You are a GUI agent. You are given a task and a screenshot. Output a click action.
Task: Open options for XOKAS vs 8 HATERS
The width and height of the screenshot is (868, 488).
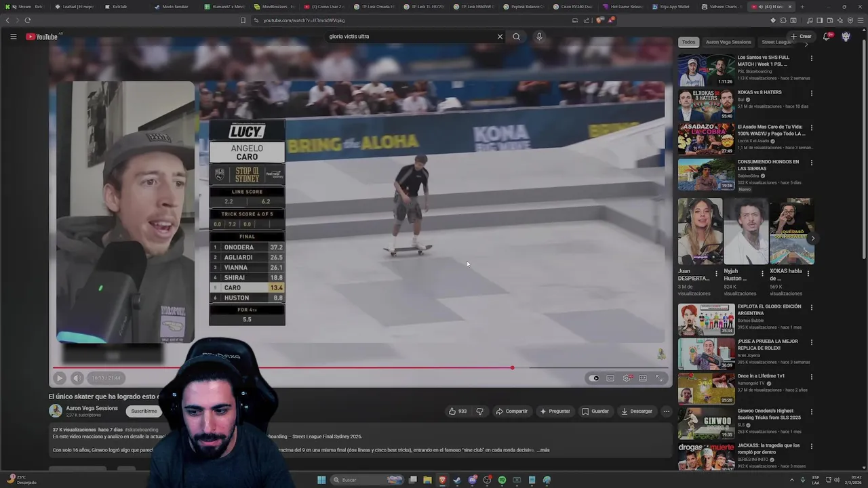(811, 93)
